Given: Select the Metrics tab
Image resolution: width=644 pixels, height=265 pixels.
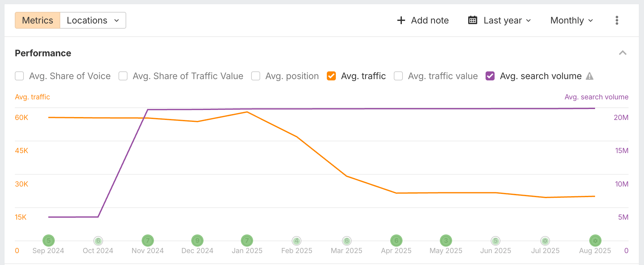Looking at the screenshot, I should click(x=38, y=20).
